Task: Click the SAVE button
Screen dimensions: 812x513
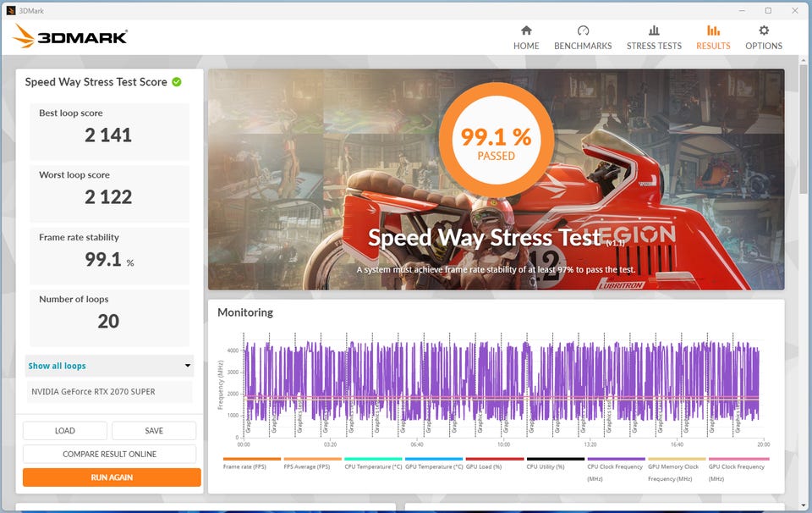Action: click(x=154, y=431)
